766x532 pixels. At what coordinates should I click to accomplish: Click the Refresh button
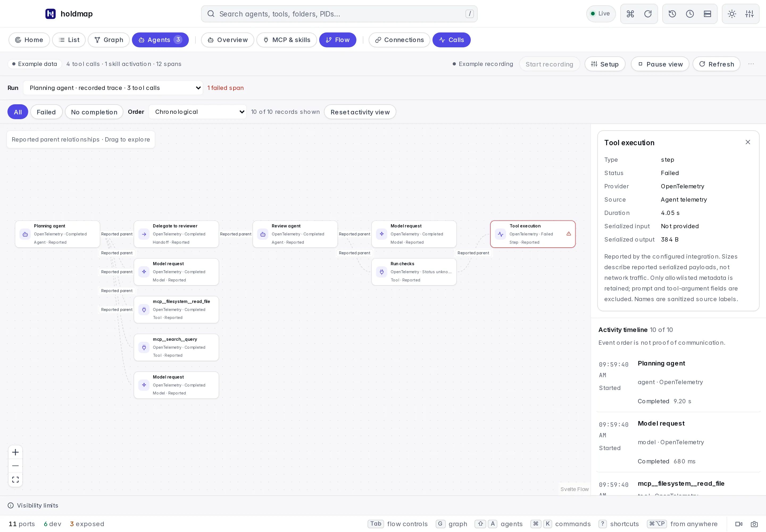716,64
